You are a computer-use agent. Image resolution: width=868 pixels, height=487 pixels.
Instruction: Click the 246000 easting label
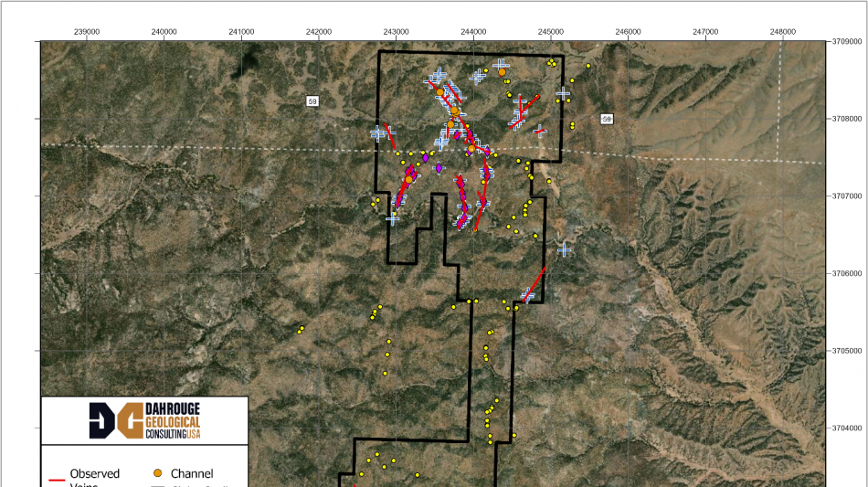[629, 31]
